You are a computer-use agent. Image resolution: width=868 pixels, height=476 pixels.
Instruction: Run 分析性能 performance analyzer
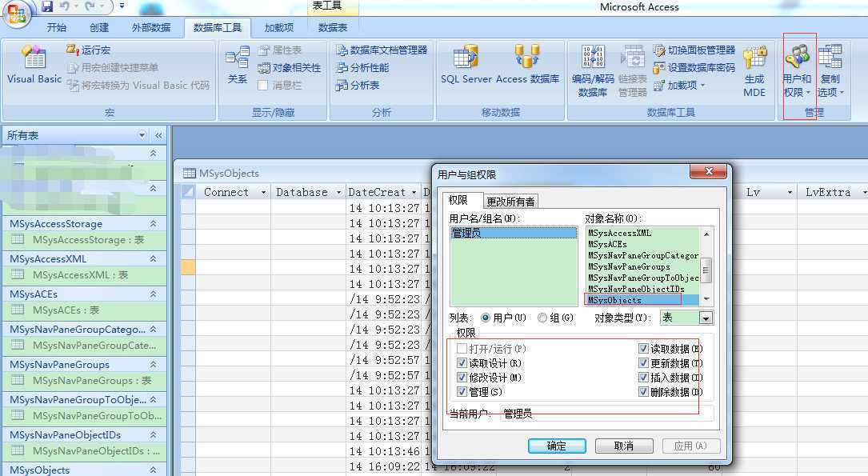tap(362, 67)
